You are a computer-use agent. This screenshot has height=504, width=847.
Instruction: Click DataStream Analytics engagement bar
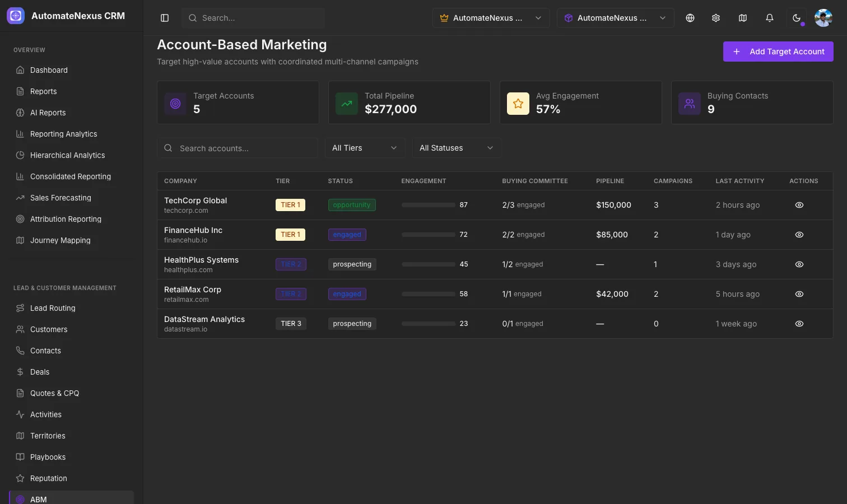(429, 324)
